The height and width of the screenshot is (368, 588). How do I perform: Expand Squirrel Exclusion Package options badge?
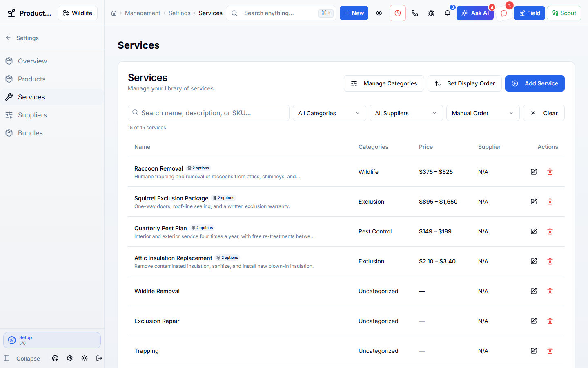223,198
